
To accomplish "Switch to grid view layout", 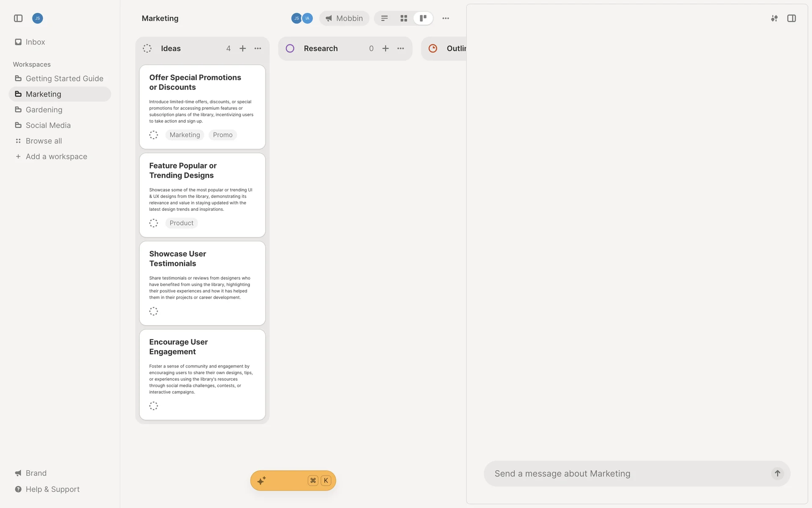I will [404, 18].
